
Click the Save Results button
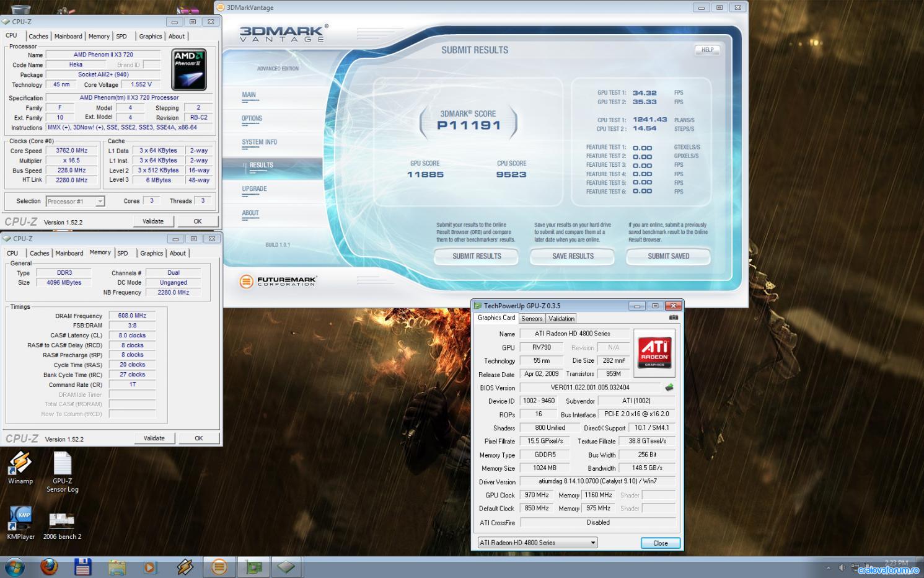[x=573, y=256]
